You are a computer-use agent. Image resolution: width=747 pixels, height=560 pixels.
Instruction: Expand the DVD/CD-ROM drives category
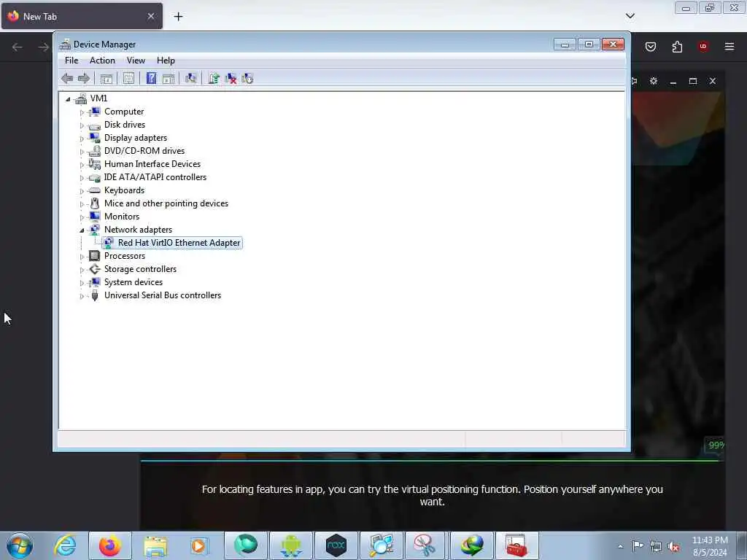(82, 152)
